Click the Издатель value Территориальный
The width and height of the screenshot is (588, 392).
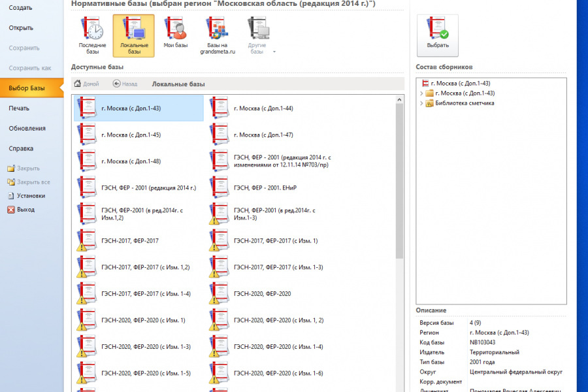click(495, 352)
